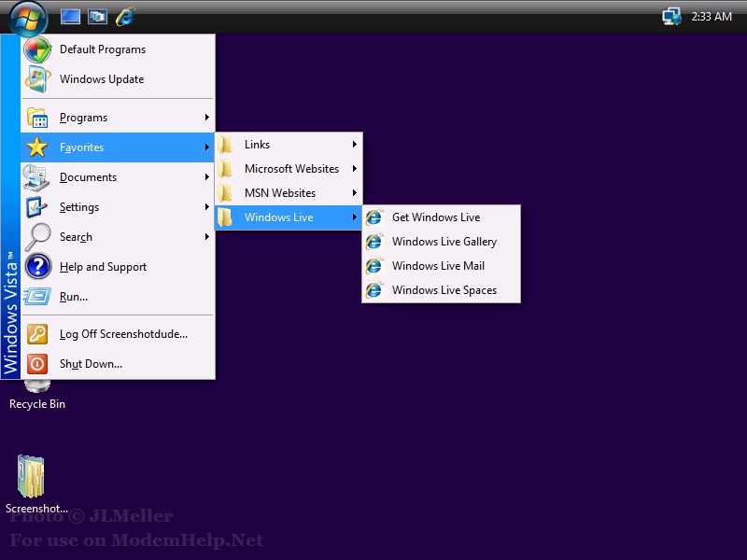
Task: Click Show Desktop quick launch icon
Action: coord(70,17)
